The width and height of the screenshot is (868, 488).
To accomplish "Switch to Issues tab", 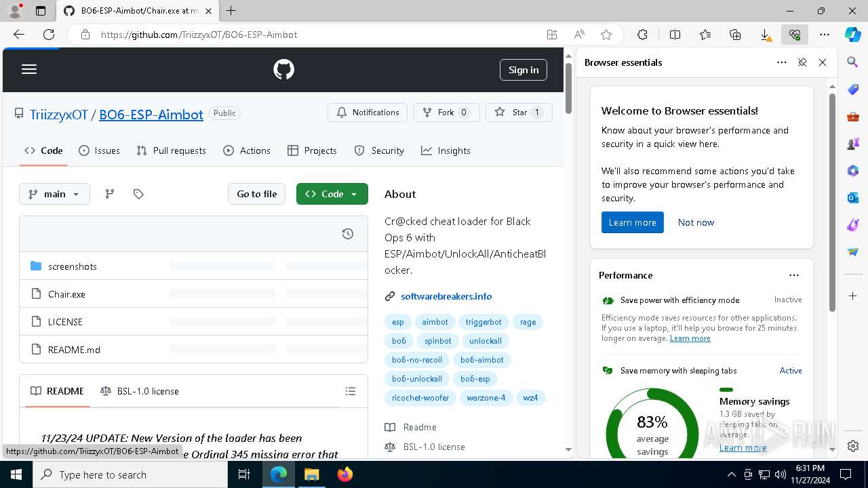I will [99, 150].
